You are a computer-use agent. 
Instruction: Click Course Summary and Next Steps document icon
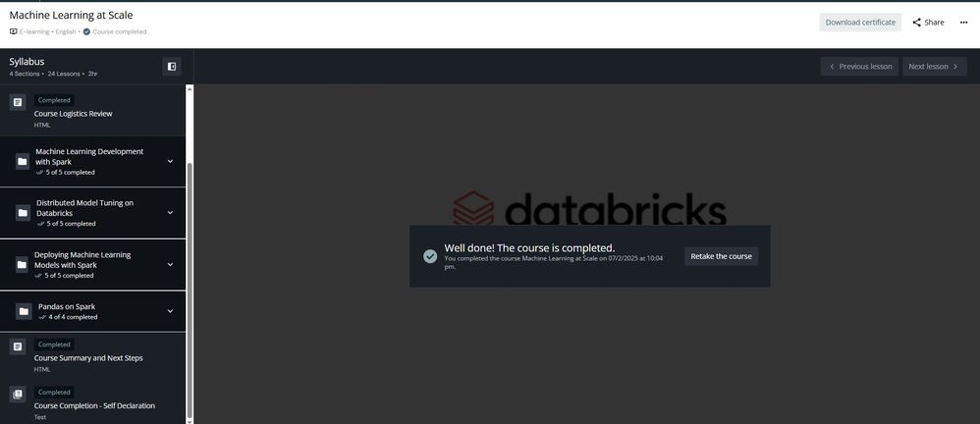click(18, 345)
